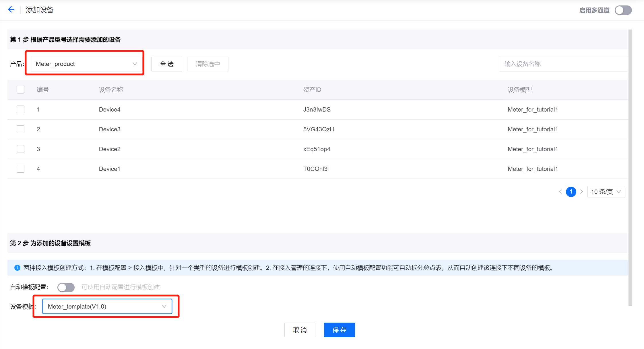
Task: Go to previous page arrow
Action: tap(560, 192)
